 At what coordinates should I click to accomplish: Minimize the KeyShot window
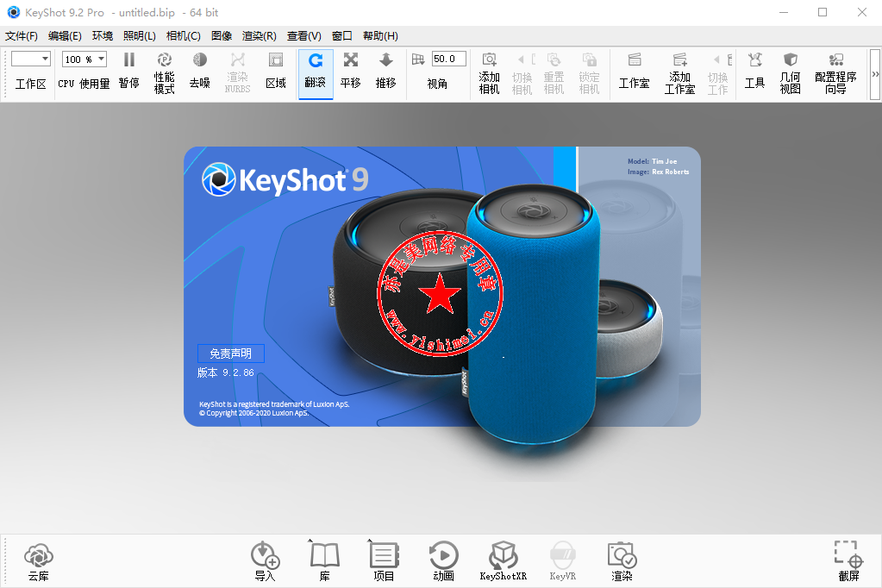coord(784,12)
